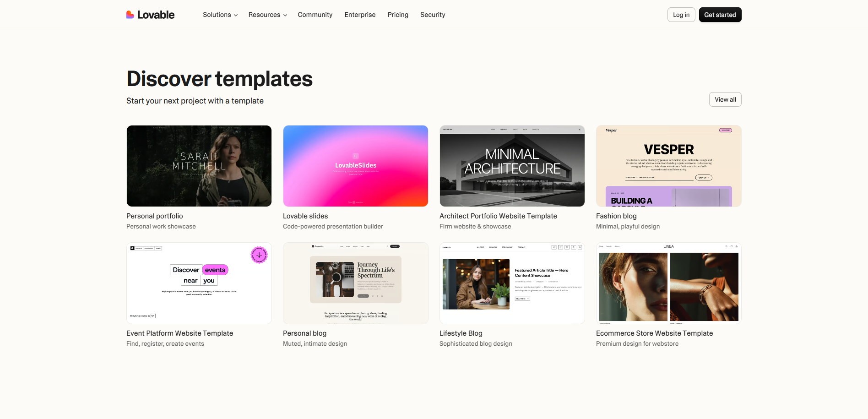868x419 pixels.
Task: Select the Personal blog title link
Action: (x=304, y=333)
